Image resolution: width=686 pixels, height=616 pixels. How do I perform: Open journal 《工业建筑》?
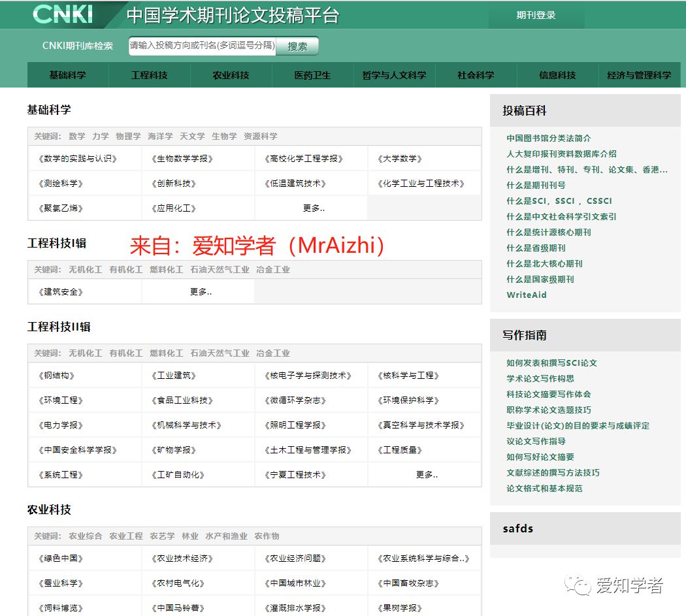click(174, 376)
